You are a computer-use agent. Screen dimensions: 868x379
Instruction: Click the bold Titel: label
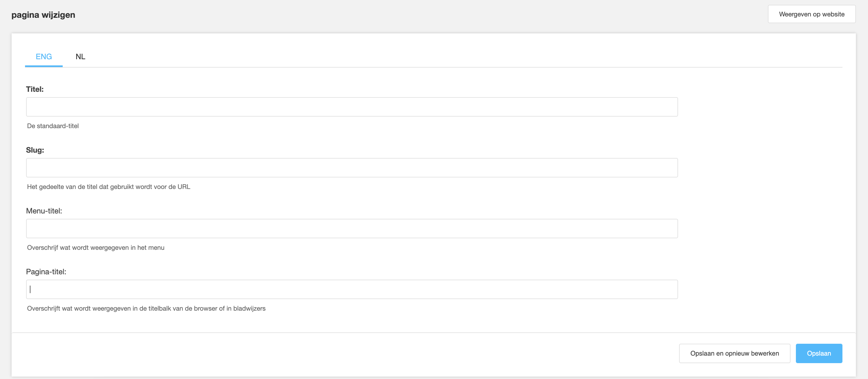coord(35,89)
